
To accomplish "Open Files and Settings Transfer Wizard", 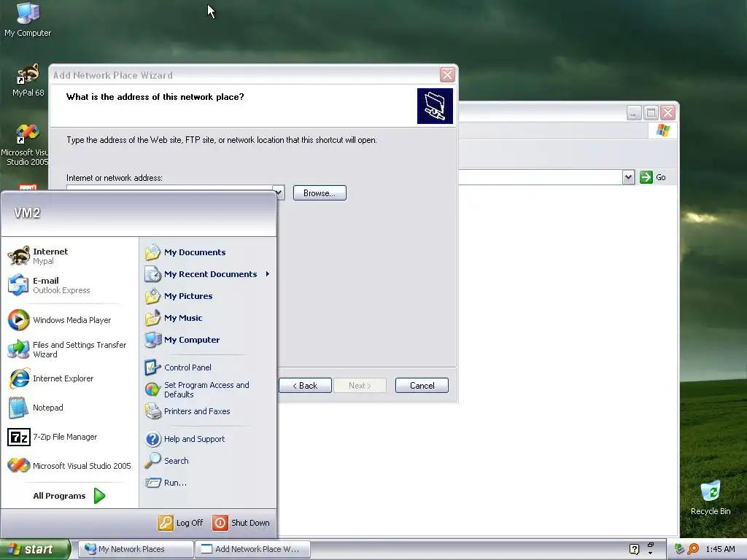I will 69,349.
